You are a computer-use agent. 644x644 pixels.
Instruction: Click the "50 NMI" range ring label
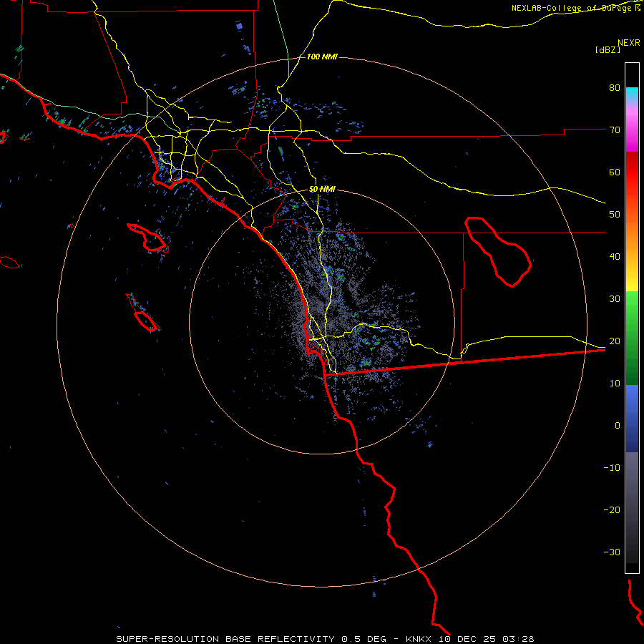tap(322, 190)
